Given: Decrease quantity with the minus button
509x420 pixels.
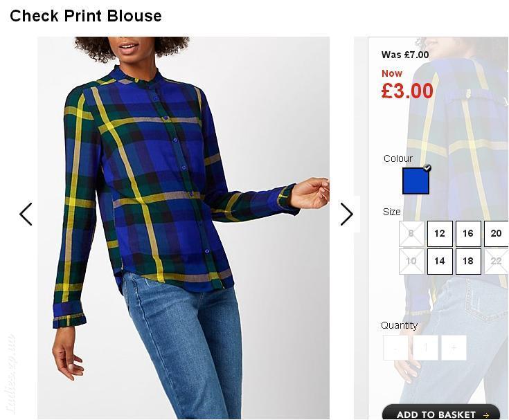Looking at the screenshot, I should tap(395, 348).
